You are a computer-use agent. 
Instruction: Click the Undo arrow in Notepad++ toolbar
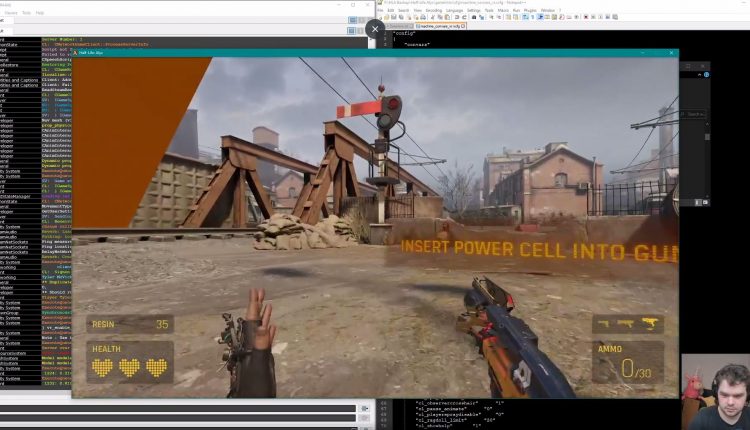pyautogui.click(x=457, y=17)
